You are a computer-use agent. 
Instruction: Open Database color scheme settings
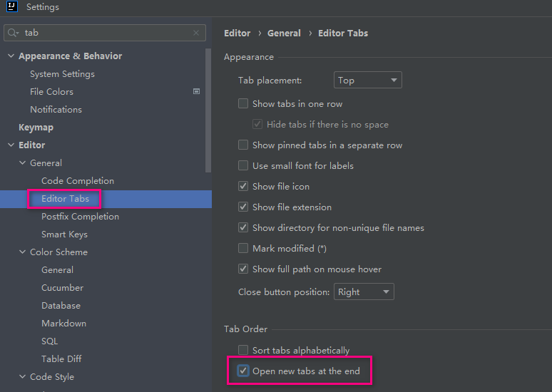[61, 306]
